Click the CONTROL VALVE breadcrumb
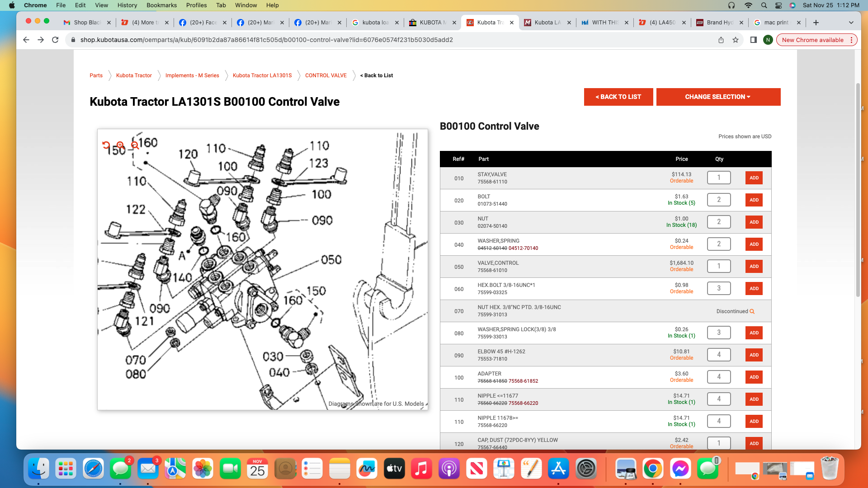The height and width of the screenshot is (488, 868). point(326,75)
